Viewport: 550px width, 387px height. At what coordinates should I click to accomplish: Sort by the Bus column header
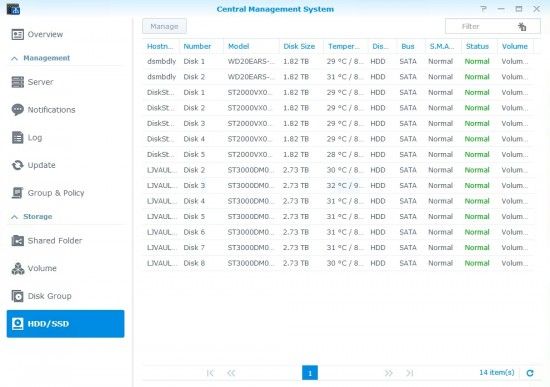click(410, 46)
